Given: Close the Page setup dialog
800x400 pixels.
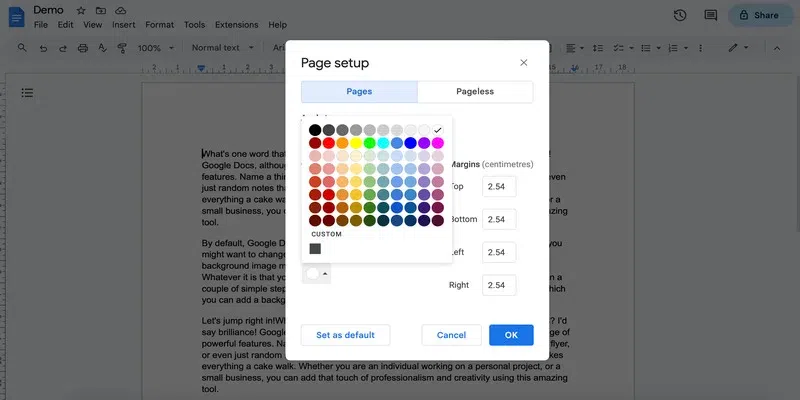Looking at the screenshot, I should 523,63.
